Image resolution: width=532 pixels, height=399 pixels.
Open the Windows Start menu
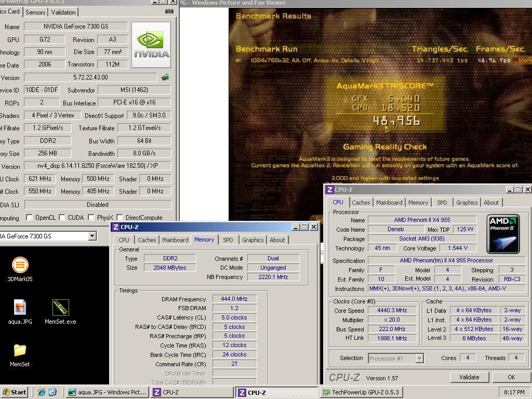(x=14, y=392)
